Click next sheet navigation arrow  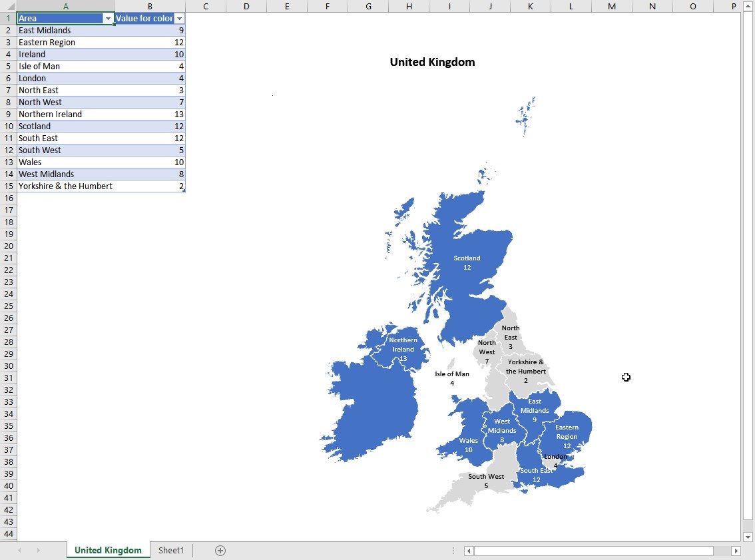(x=38, y=551)
